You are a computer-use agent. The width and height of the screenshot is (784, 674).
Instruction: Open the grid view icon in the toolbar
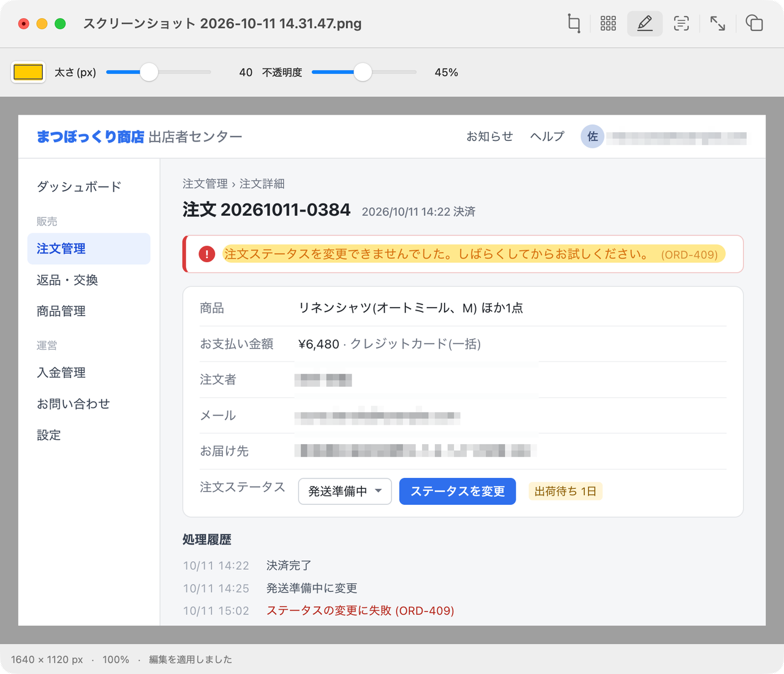point(608,24)
